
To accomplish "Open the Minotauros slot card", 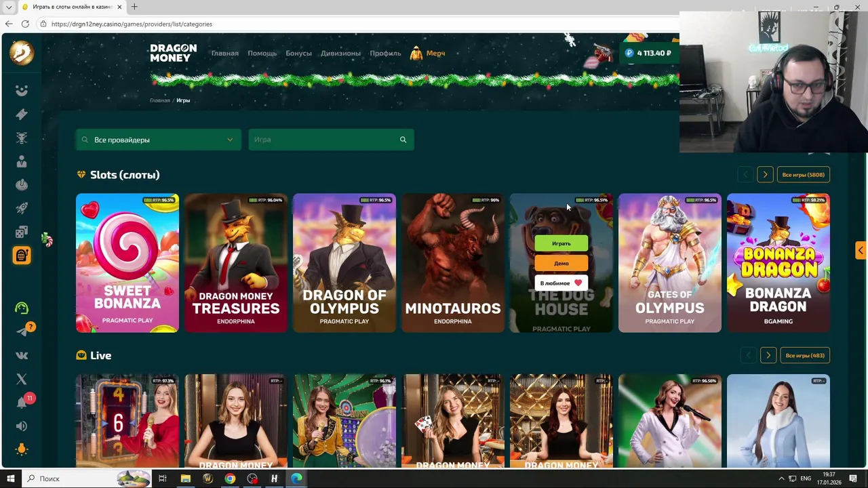I will tap(453, 263).
